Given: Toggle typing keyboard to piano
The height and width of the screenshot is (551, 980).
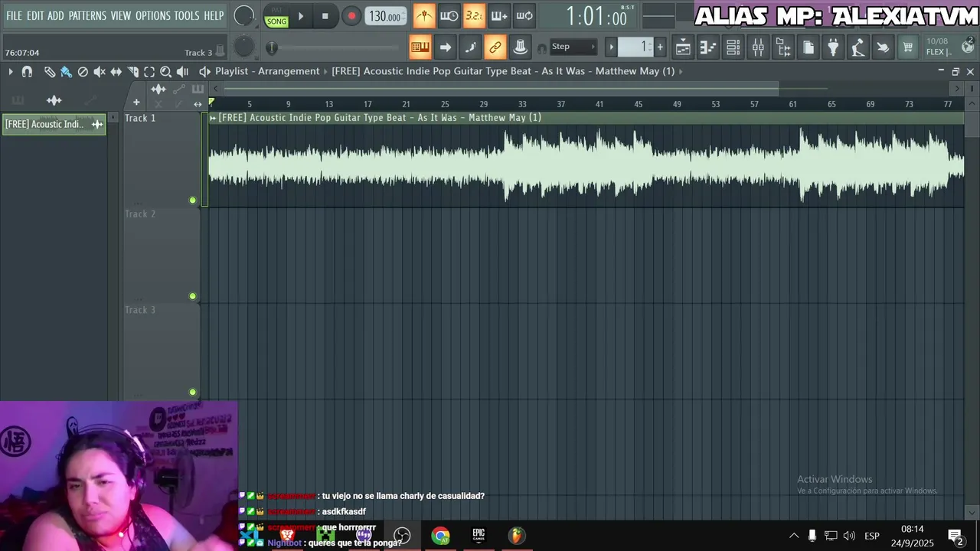Looking at the screenshot, I should (420, 47).
